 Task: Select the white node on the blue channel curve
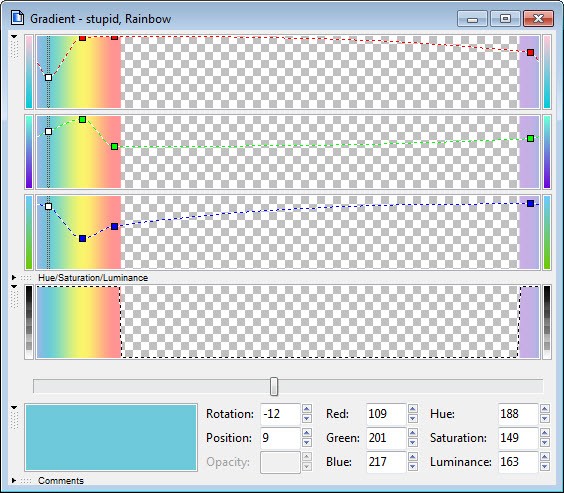[49, 206]
